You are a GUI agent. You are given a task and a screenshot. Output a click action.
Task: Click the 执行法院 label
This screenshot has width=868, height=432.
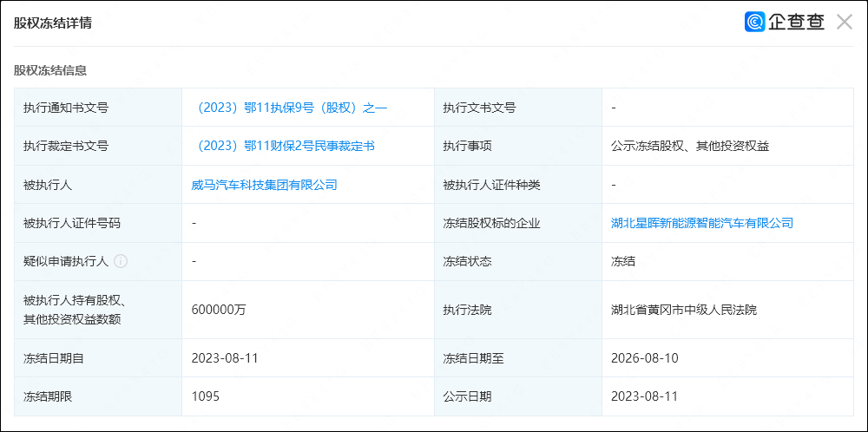467,311
